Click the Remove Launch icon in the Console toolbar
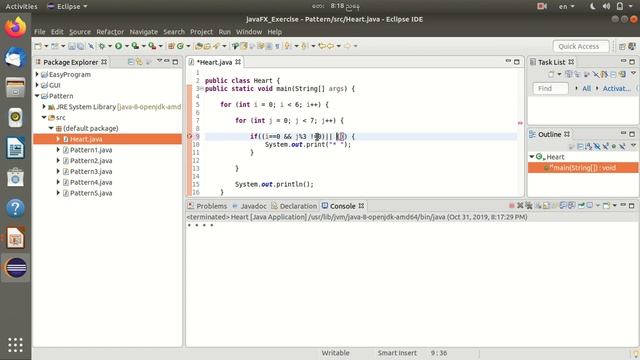Screen dimensions: 640x360 pyautogui.click(x=520, y=205)
